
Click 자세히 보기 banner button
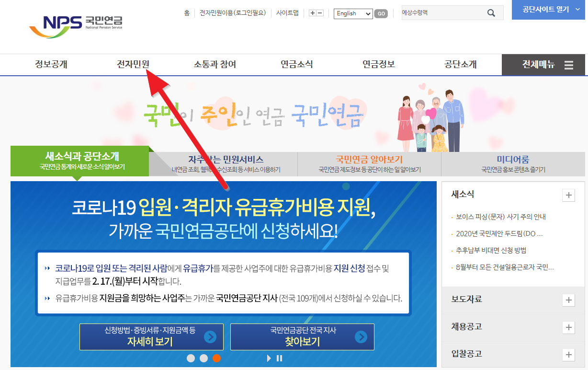coord(151,337)
